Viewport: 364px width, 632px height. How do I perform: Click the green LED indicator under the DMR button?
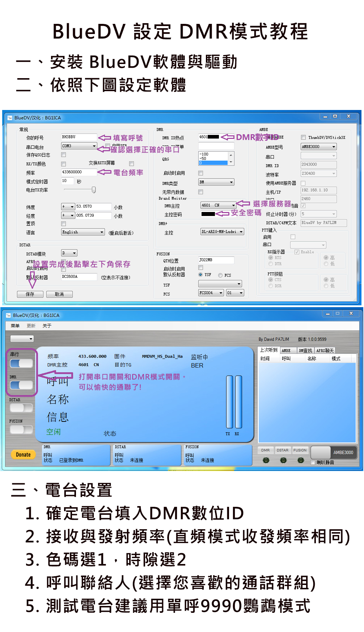(x=266, y=460)
